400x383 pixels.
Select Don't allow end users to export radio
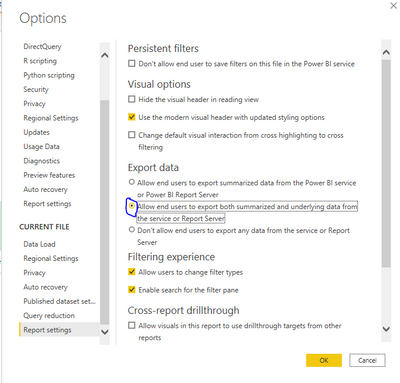132,230
